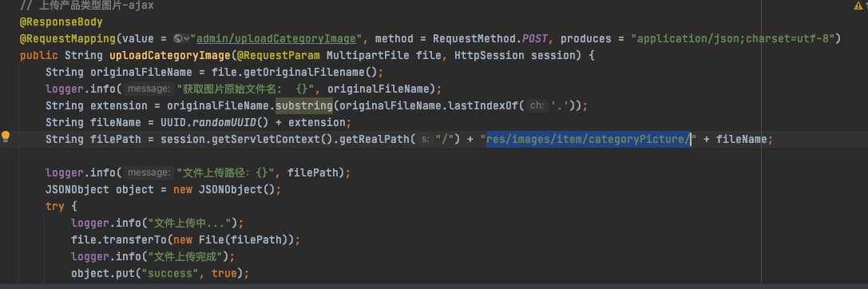Click the comment line 上传产品类型图片-ajax
The image size is (868, 289).
(x=87, y=6)
